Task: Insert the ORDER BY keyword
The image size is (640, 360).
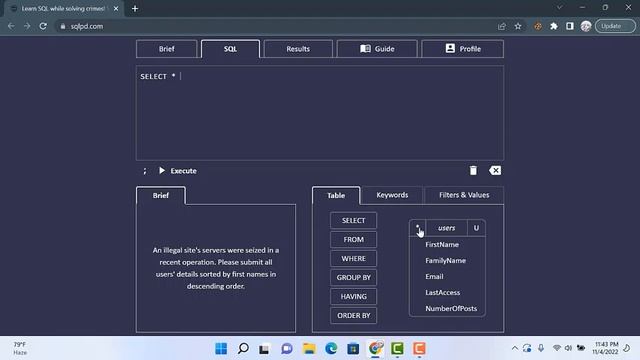Action: [x=353, y=316]
